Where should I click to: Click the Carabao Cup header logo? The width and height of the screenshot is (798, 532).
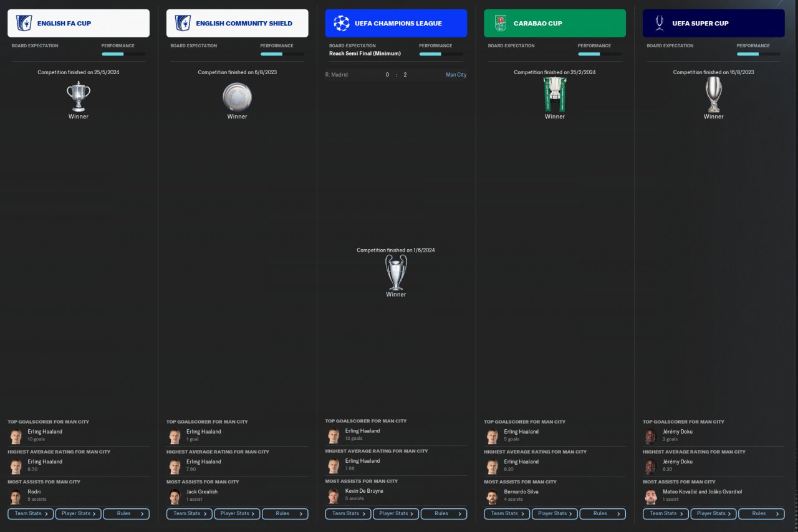point(501,24)
